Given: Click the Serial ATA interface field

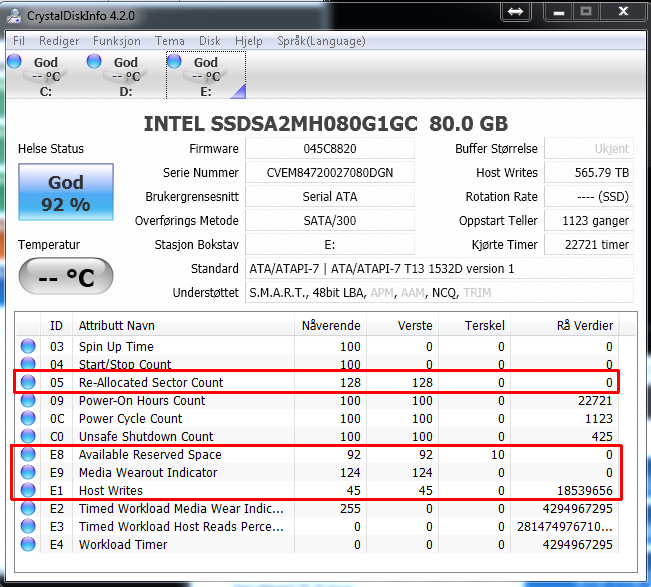Looking at the screenshot, I should click(330, 197).
